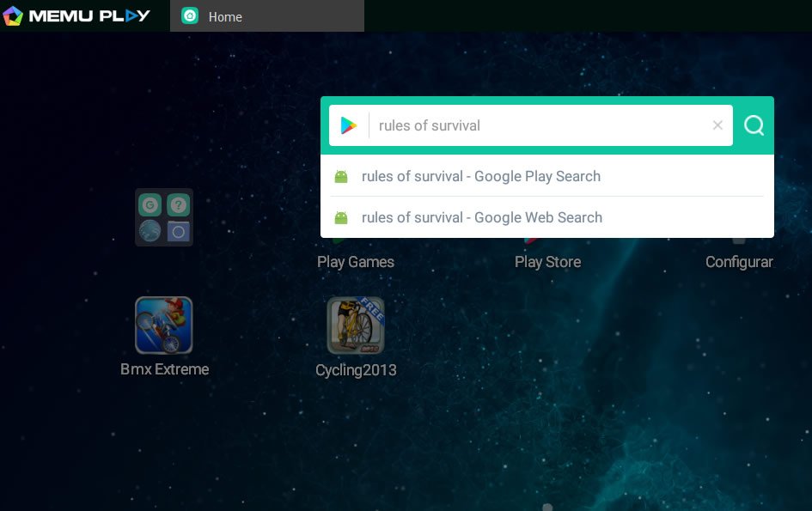
Task: Click the page indicator dot at bottom
Action: pyautogui.click(x=547, y=508)
